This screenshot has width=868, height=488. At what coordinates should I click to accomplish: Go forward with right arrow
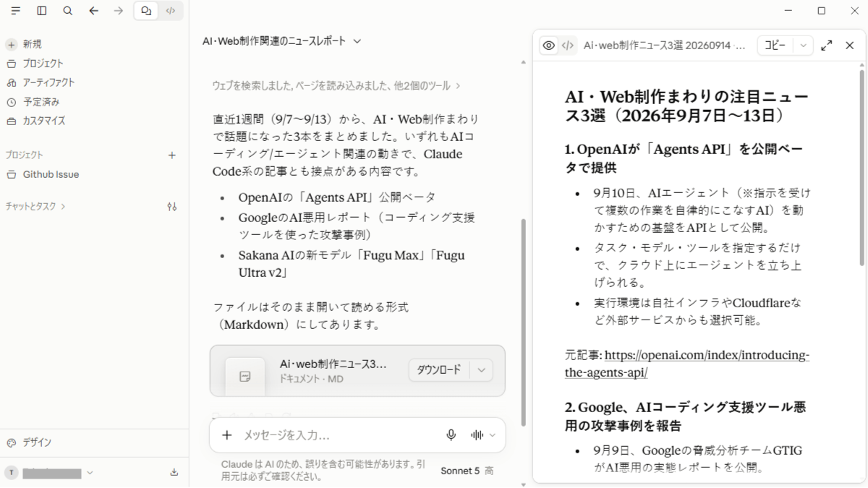(x=119, y=11)
